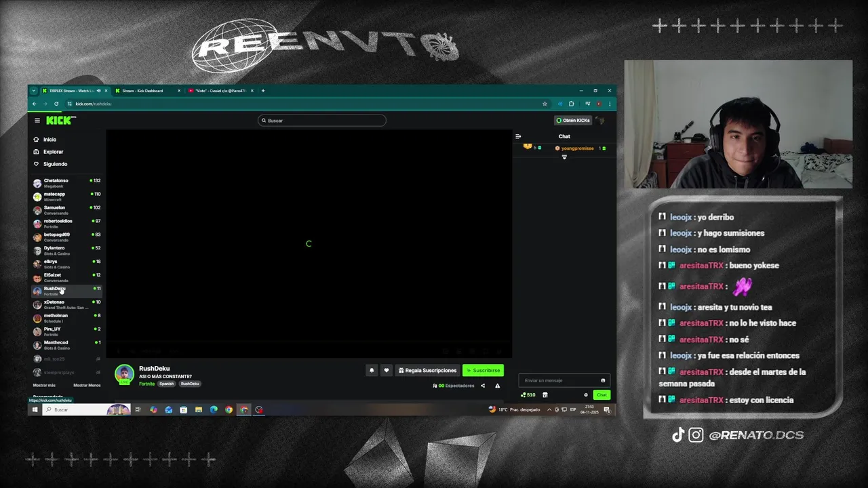Show hidden system tray icons
Viewport: 868px width, 488px height.
coord(549,409)
